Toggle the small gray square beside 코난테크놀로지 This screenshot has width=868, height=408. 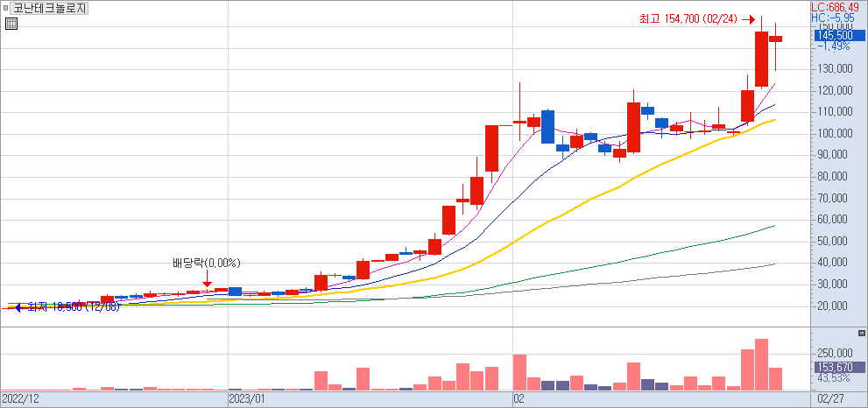coord(5,8)
